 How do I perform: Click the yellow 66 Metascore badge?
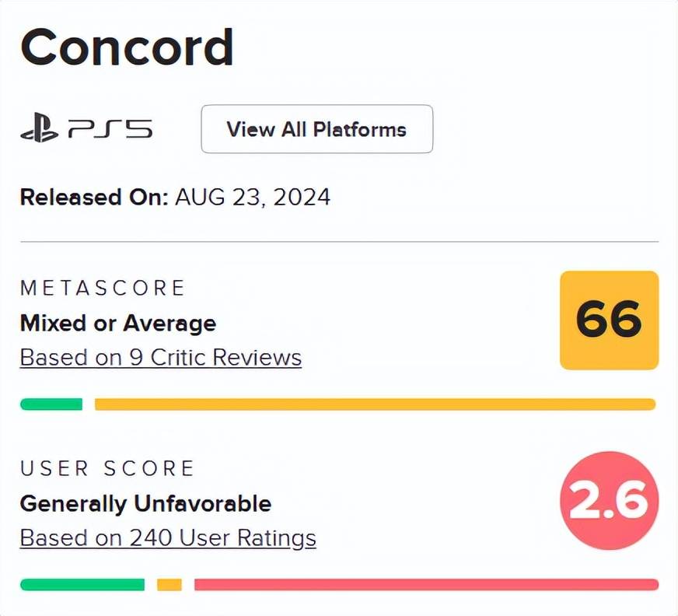click(609, 320)
